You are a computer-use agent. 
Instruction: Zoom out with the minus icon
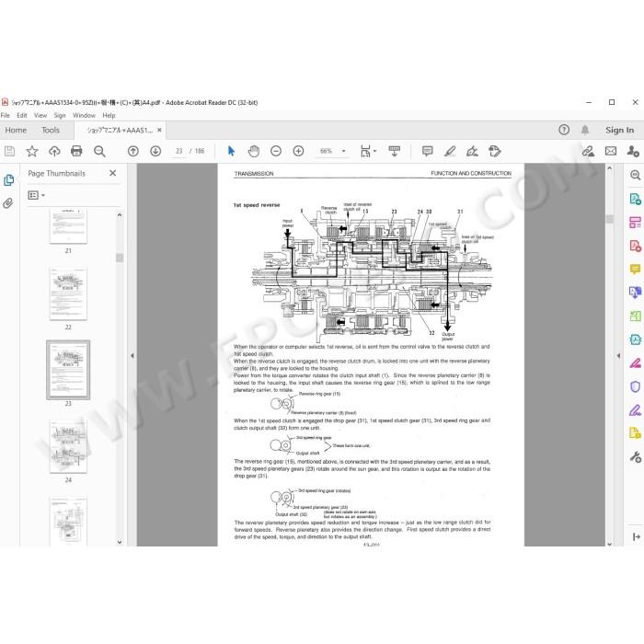point(276,151)
